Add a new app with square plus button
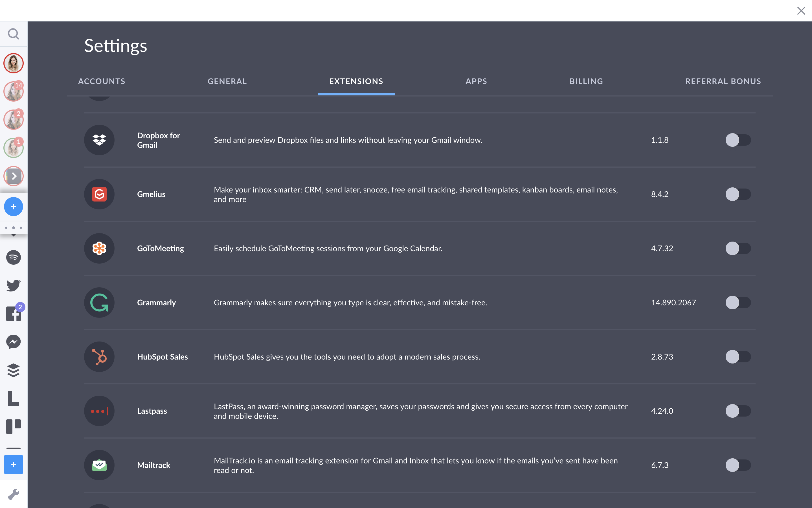The image size is (812, 508). point(14,465)
